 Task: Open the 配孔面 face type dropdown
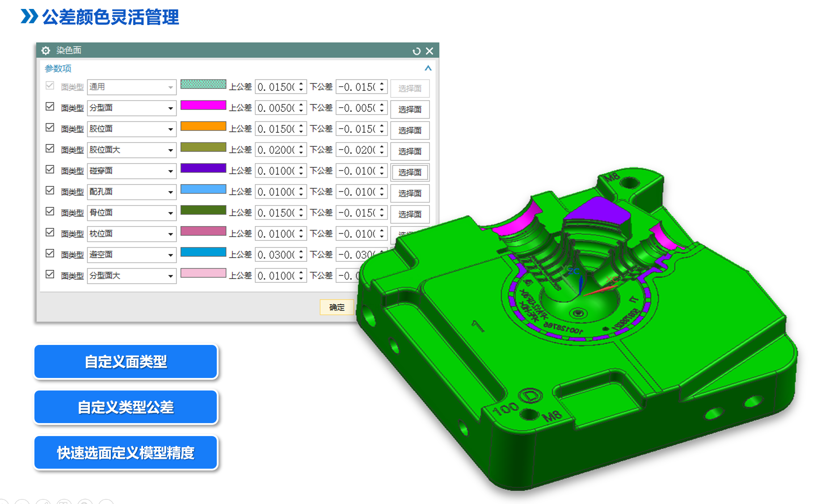(170, 193)
